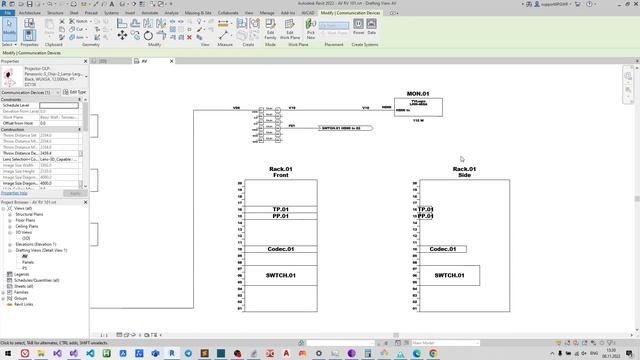The width and height of the screenshot is (640, 360).
Task: Expand the Families node
Action: coord(4,292)
